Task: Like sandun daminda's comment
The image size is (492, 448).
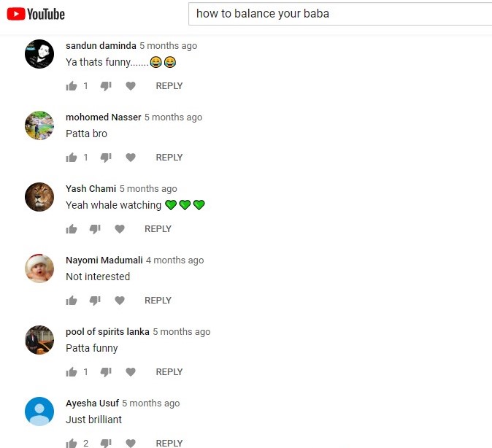Action: click(72, 86)
